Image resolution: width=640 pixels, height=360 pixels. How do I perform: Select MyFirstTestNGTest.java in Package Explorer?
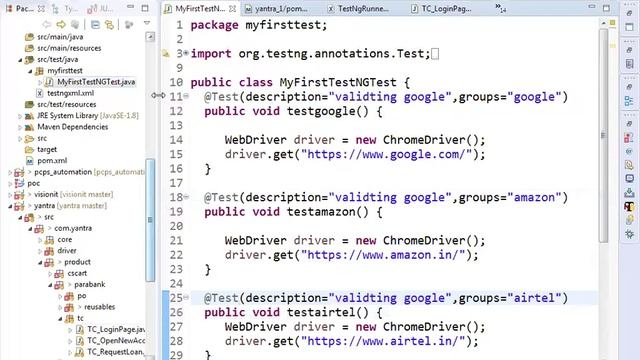[x=96, y=82]
